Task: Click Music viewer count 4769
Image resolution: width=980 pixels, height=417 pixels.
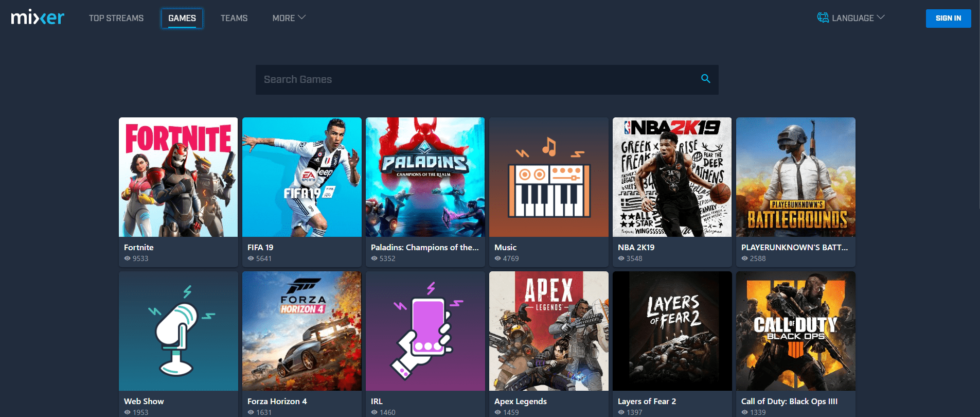Action: (x=511, y=258)
